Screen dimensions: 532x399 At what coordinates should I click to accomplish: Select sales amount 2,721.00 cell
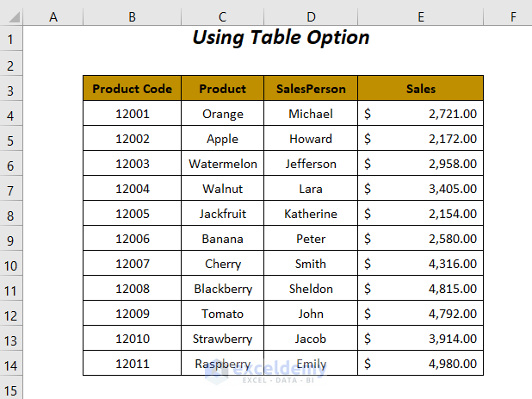coord(420,114)
